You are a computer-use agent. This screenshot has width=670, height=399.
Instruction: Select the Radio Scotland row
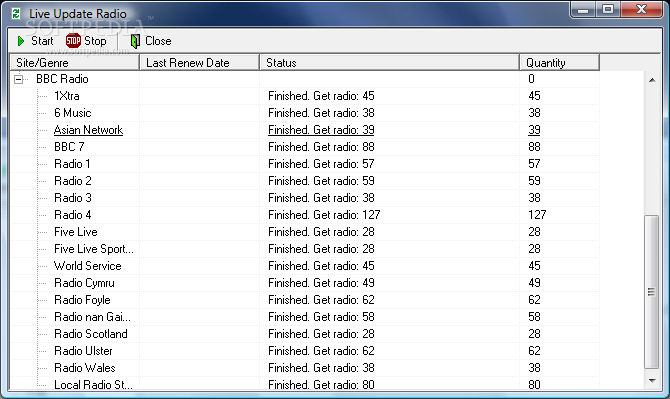(x=305, y=334)
